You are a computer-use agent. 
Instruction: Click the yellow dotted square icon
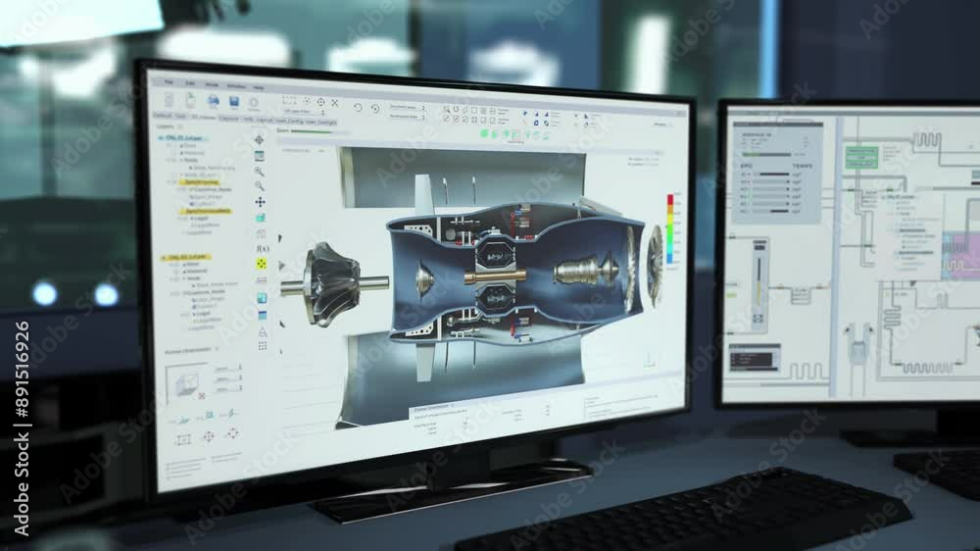pos(262,264)
